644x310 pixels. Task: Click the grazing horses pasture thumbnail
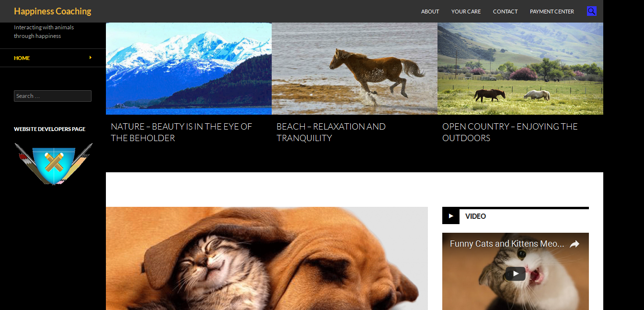point(520,69)
